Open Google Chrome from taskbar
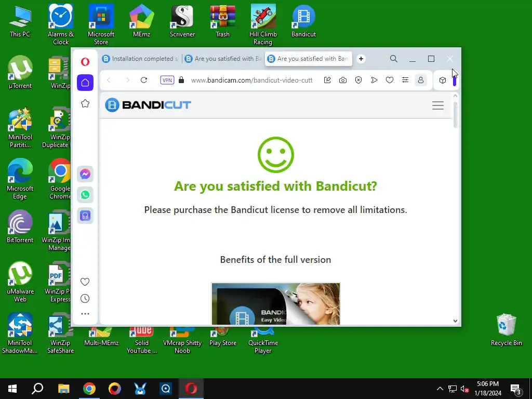The width and height of the screenshot is (532, 399). (x=89, y=389)
